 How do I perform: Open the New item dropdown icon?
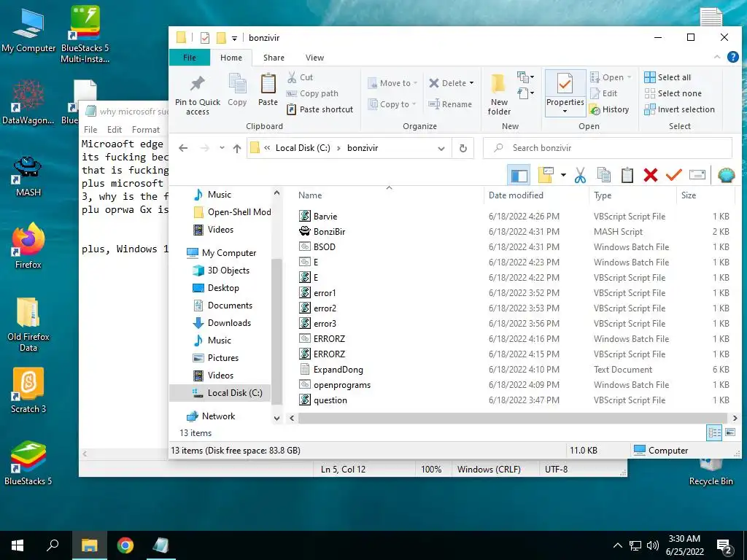pos(525,77)
